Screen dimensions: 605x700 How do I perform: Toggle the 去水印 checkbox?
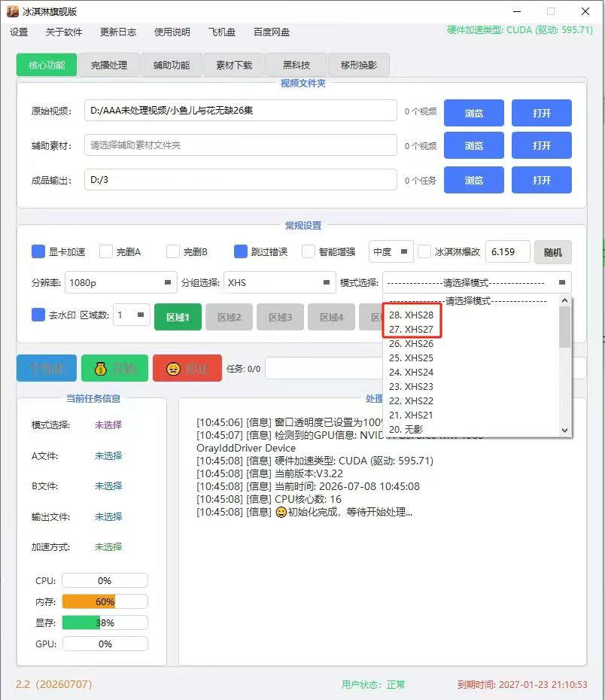tap(38, 315)
